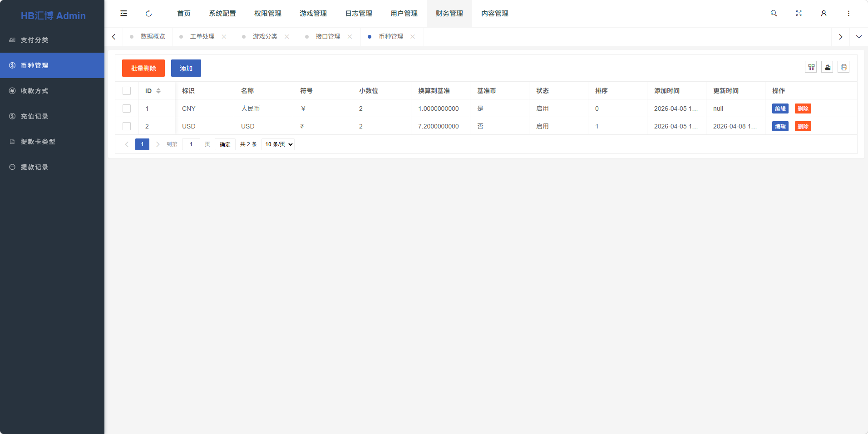The height and width of the screenshot is (434, 868).
Task: Open the 财务管理 top menu
Action: 449,14
